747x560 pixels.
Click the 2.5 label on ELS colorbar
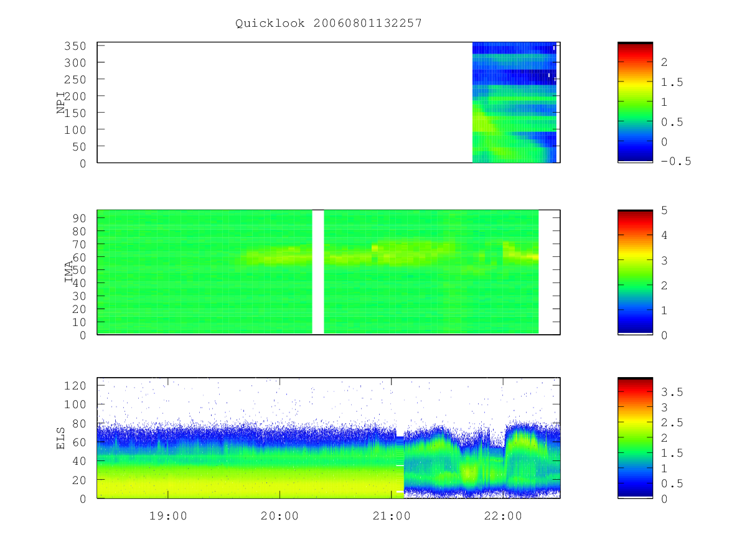coord(672,422)
